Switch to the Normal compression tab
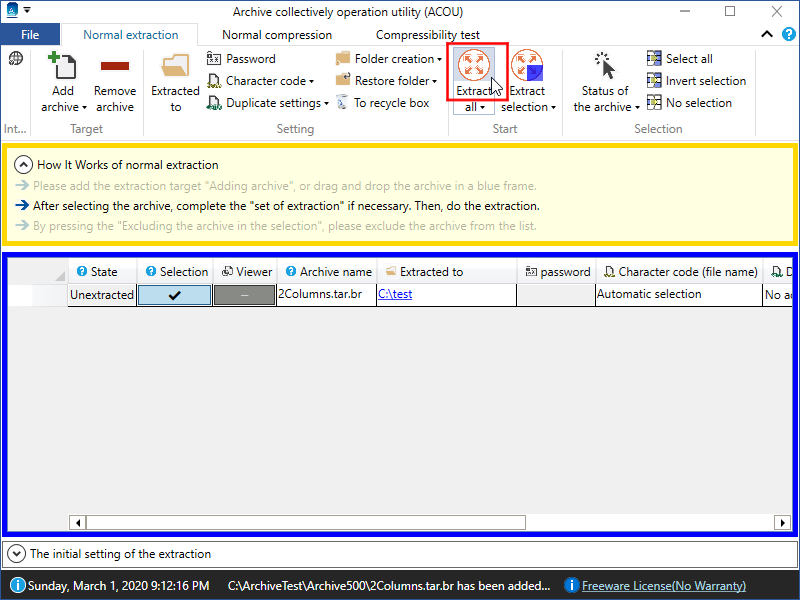Image resolution: width=800 pixels, height=600 pixels. tap(277, 35)
